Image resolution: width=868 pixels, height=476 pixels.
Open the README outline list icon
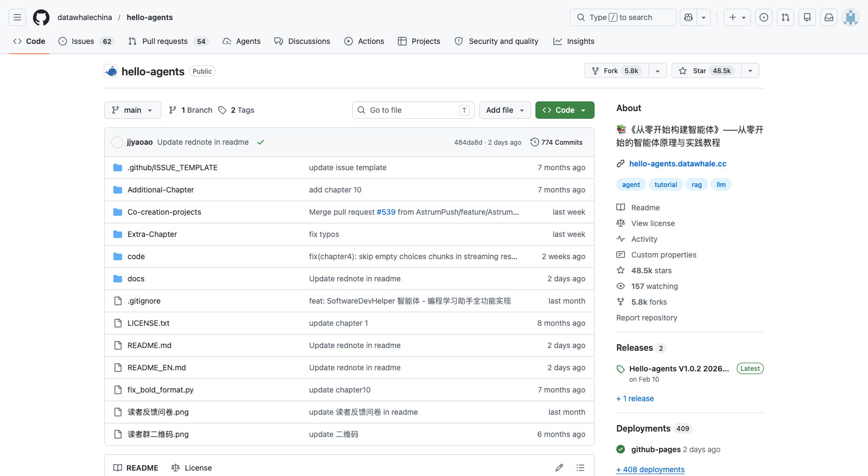580,467
